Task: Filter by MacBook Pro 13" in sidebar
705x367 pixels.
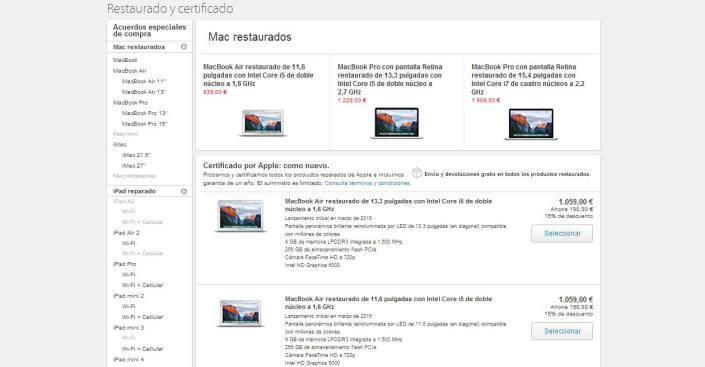Action: pos(144,113)
